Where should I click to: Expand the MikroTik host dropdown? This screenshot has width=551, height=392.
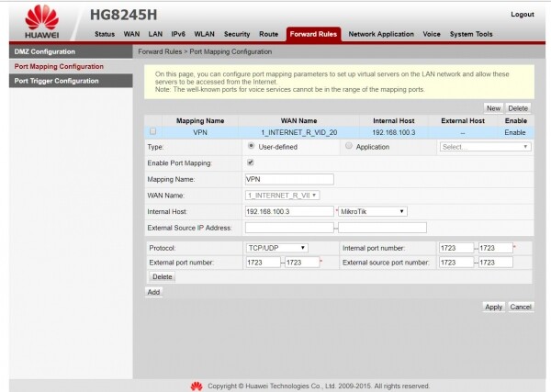pyautogui.click(x=373, y=211)
